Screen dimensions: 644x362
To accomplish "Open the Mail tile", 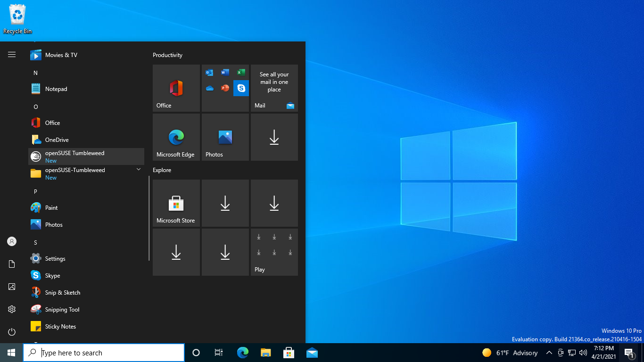I will point(274,88).
